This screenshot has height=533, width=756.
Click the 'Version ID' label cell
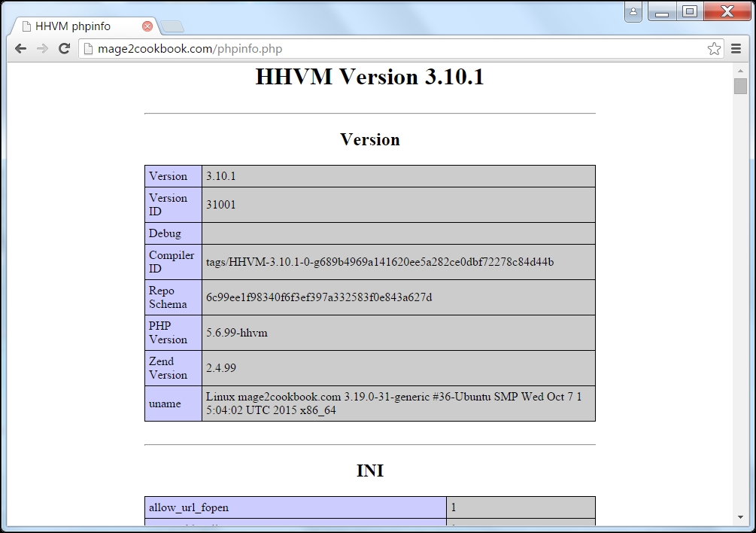coord(173,205)
